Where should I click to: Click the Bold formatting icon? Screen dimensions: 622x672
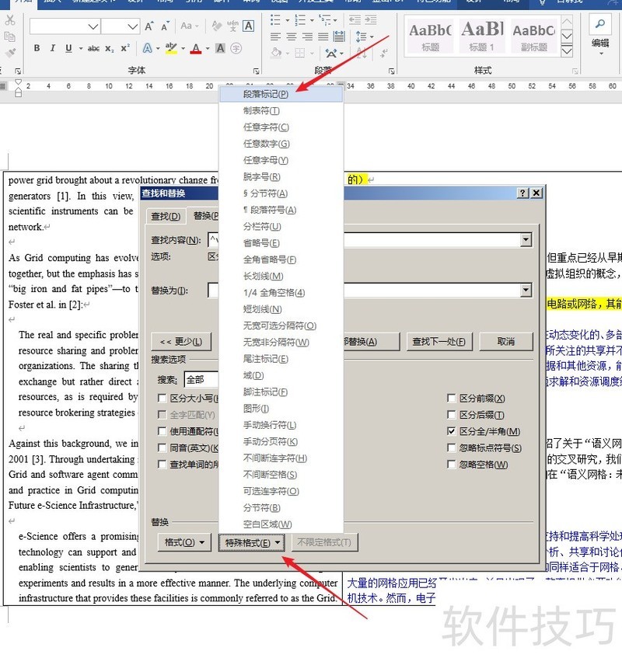(37, 48)
